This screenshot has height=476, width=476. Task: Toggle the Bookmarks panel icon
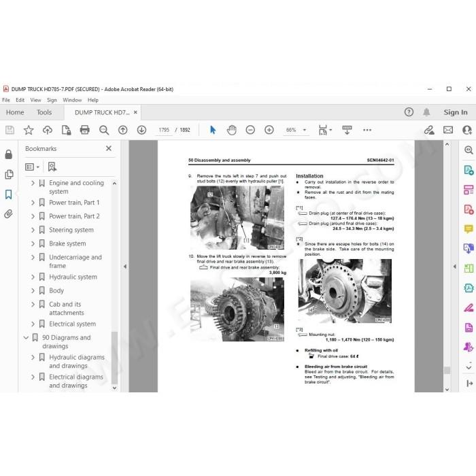(8, 194)
